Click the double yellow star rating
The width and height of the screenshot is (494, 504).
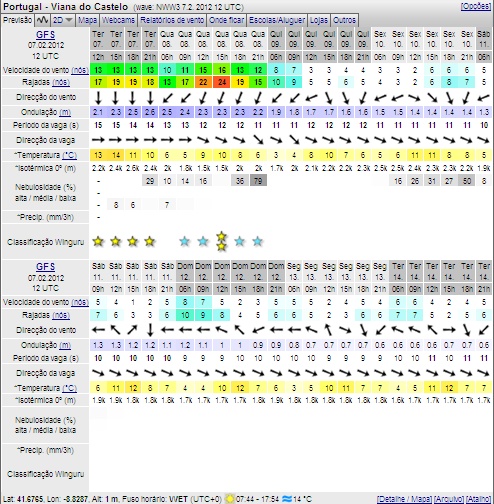coord(222,242)
